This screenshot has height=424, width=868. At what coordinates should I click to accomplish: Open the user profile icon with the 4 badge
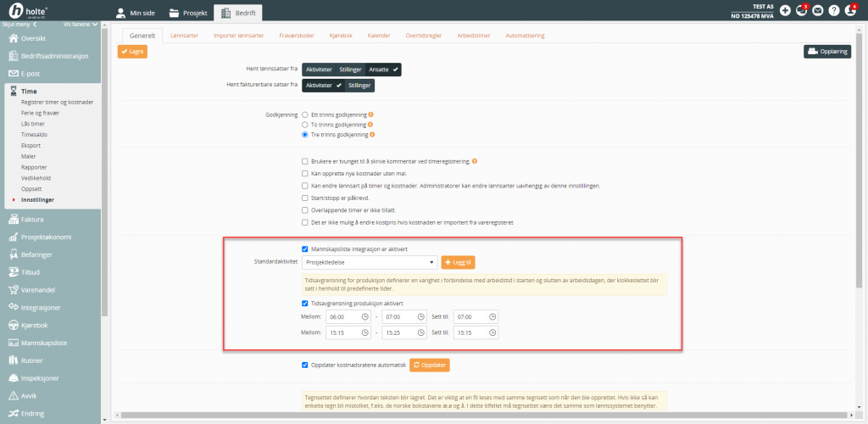click(x=851, y=11)
